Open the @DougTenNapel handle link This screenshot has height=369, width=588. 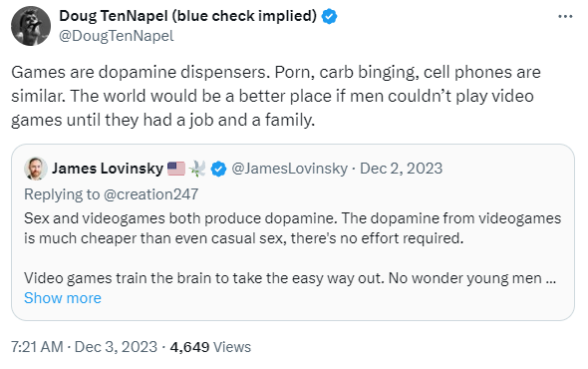pyautogui.click(x=117, y=36)
